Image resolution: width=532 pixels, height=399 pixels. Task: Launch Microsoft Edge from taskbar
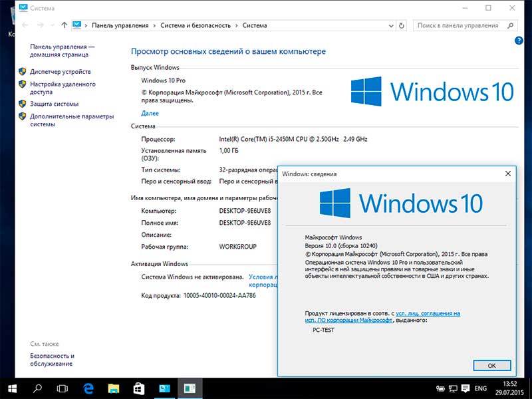pos(88,388)
